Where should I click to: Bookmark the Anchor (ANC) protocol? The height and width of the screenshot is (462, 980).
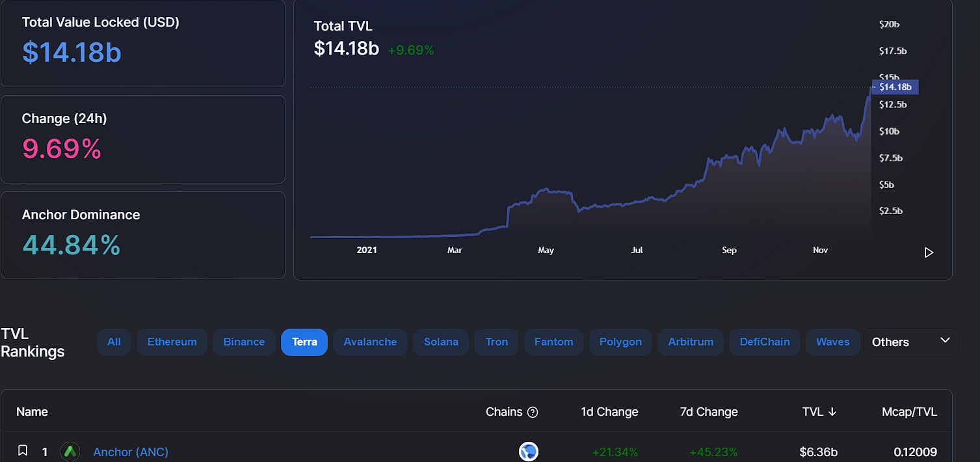23,450
